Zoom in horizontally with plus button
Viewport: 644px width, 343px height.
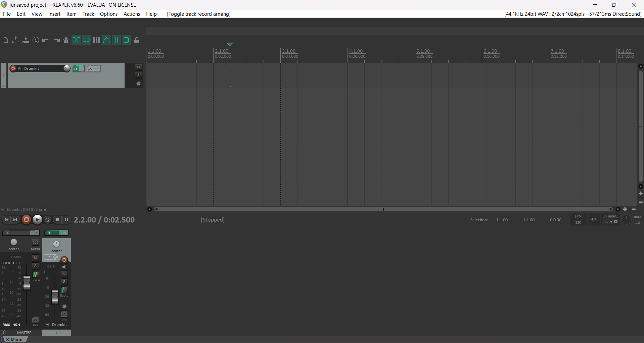tap(625, 209)
